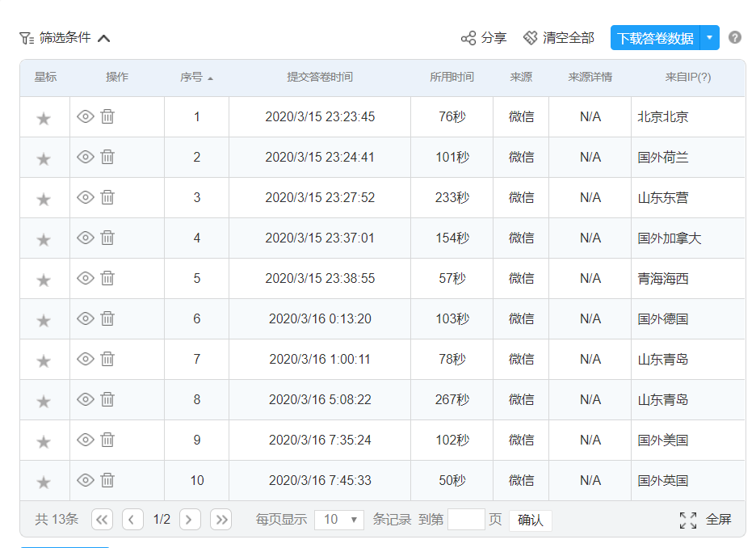
Task: View response number 10 with eye icon
Action: point(86,480)
